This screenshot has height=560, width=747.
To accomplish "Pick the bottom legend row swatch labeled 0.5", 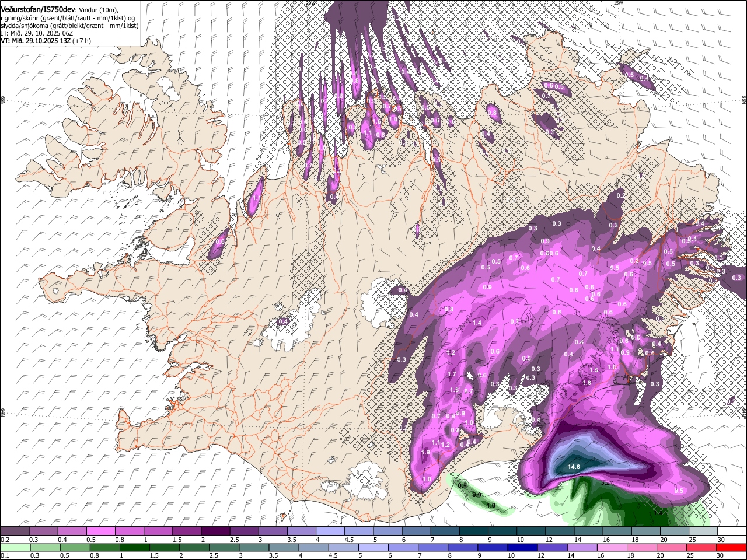I will pos(74,547).
